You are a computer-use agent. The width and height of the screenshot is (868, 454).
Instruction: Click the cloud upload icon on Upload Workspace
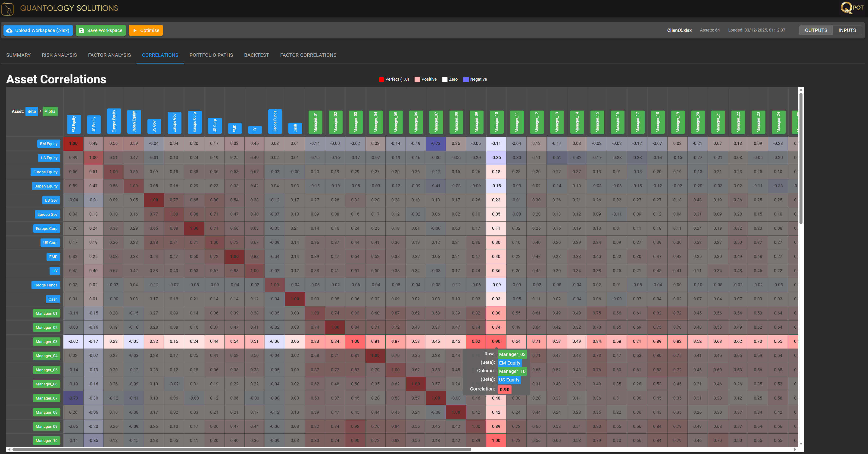9,30
